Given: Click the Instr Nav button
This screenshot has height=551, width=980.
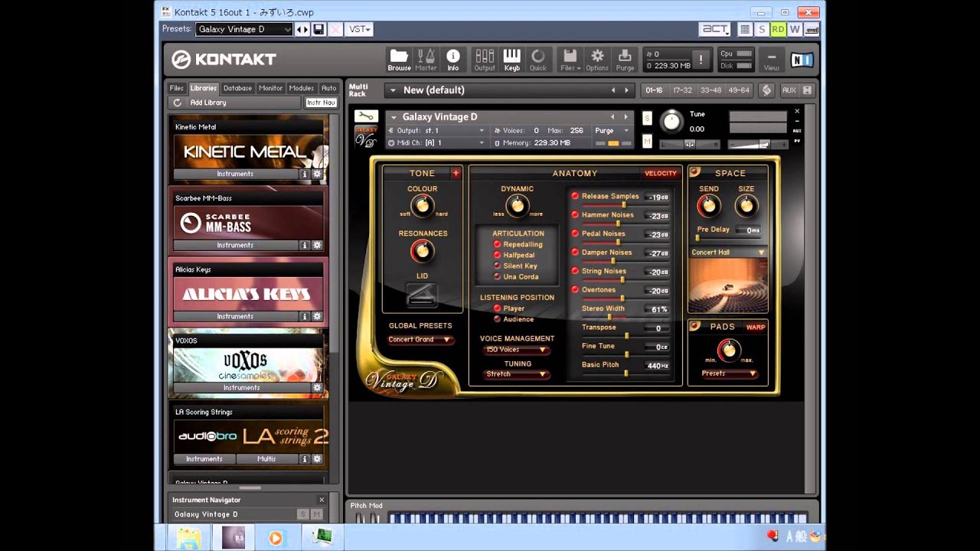Looking at the screenshot, I should [321, 103].
